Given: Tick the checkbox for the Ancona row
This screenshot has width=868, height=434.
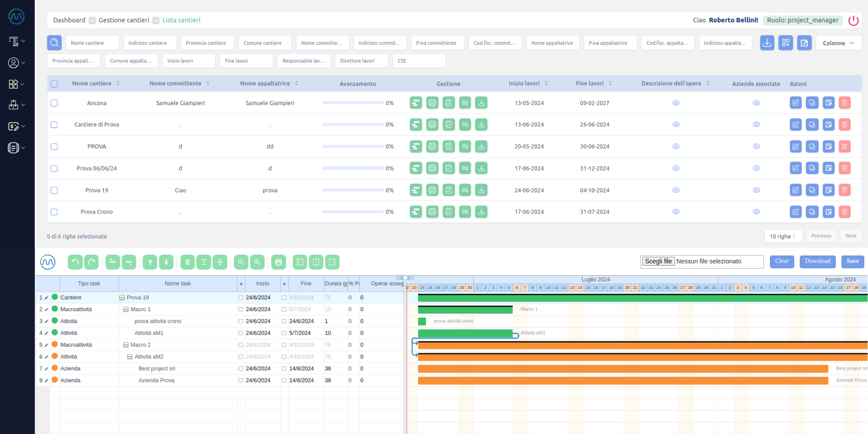Looking at the screenshot, I should tap(54, 103).
